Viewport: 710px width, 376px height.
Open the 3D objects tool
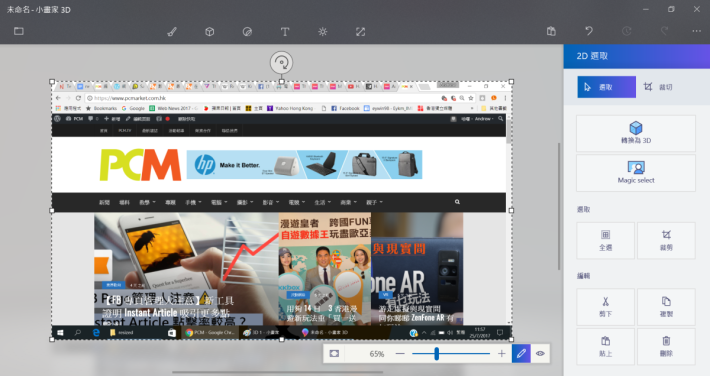coord(210,32)
